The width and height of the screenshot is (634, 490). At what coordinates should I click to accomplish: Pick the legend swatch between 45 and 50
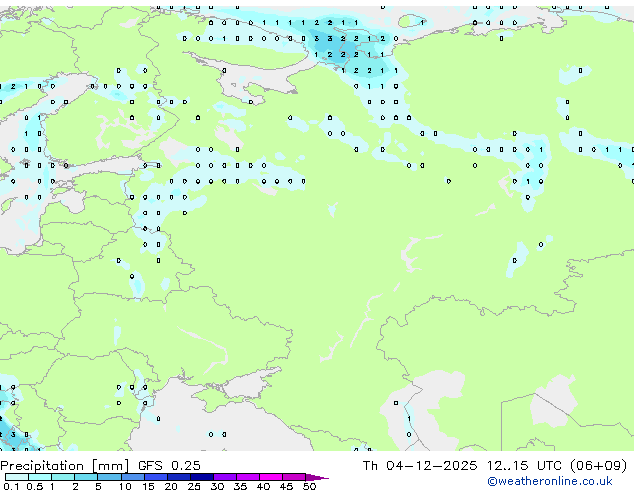tap(294, 477)
